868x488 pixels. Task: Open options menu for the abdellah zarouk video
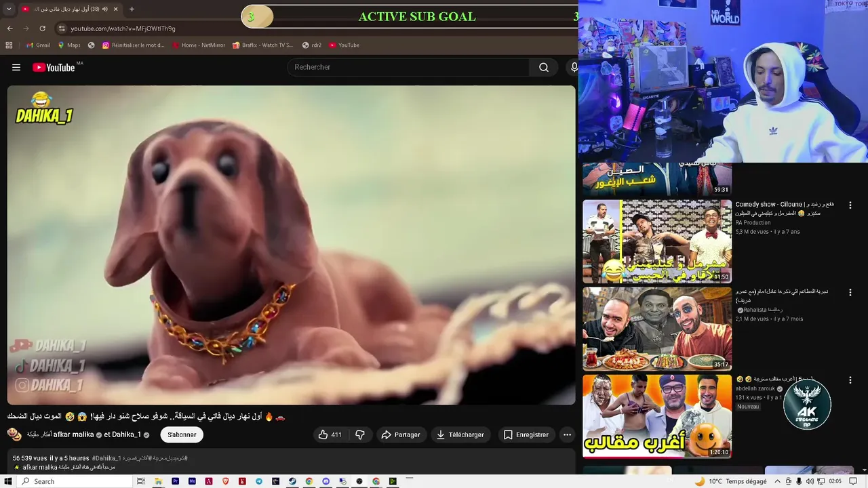(x=850, y=380)
